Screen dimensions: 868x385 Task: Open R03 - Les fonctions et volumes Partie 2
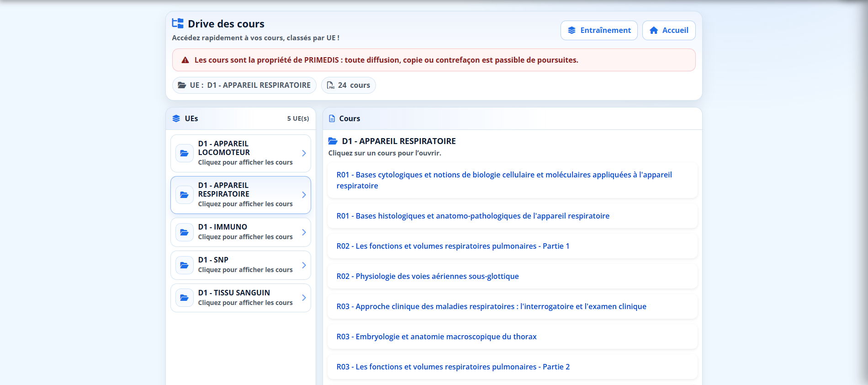point(513,367)
